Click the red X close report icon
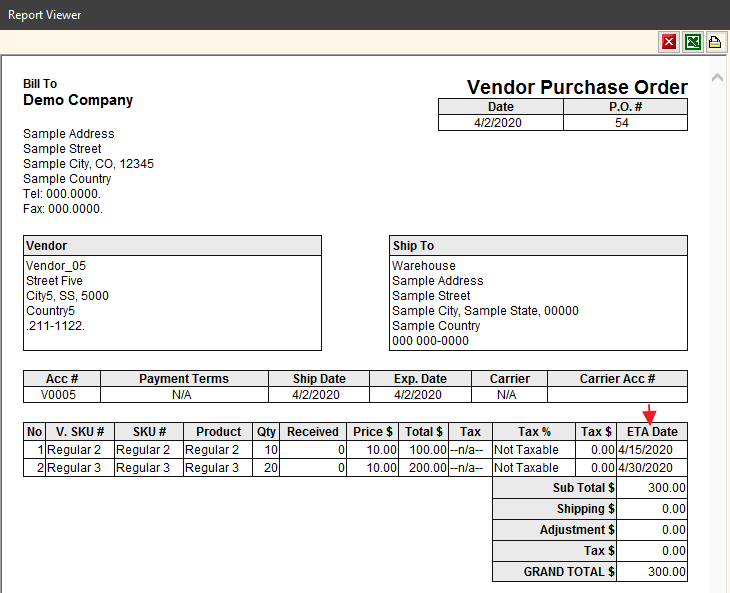730x593 pixels. pos(668,42)
